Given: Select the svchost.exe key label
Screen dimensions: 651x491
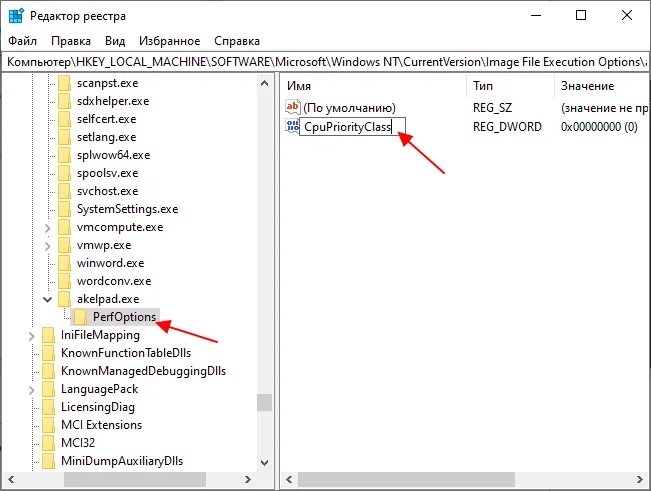Looking at the screenshot, I should [108, 191].
